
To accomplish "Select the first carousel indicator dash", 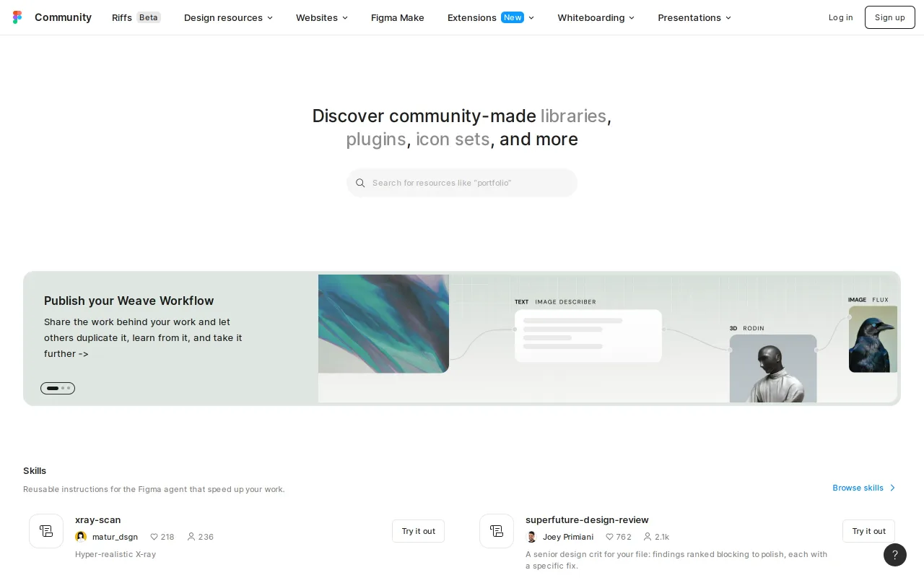I will [x=53, y=388].
